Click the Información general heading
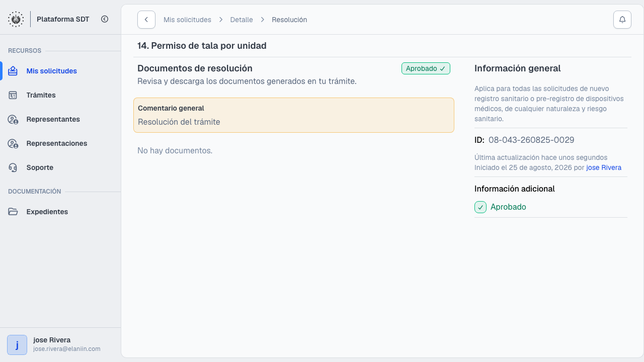644x362 pixels. pos(517,68)
